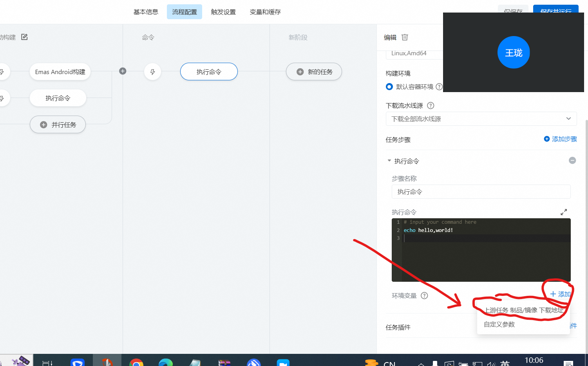The height and width of the screenshot is (366, 588).
Task: Click the 王珑 avatar
Action: (x=514, y=52)
